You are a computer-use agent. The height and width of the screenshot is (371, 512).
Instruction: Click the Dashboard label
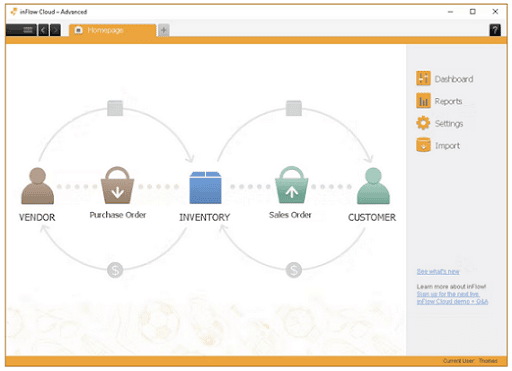454,79
